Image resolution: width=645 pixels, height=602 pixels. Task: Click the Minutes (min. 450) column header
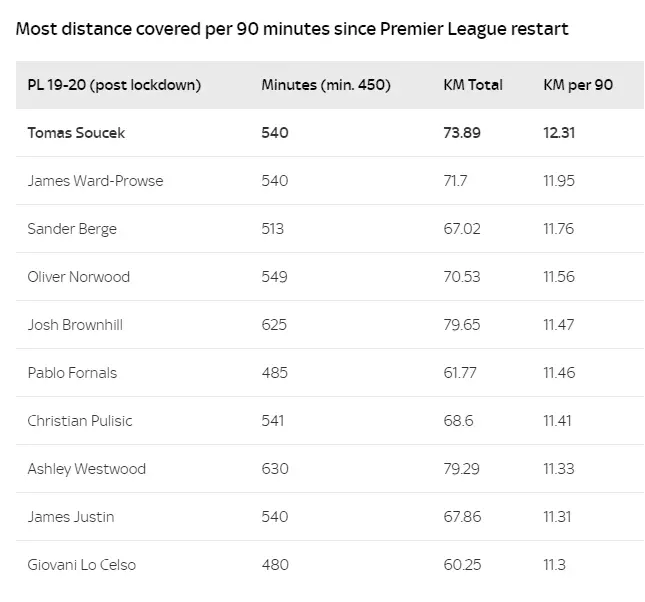pyautogui.click(x=326, y=85)
